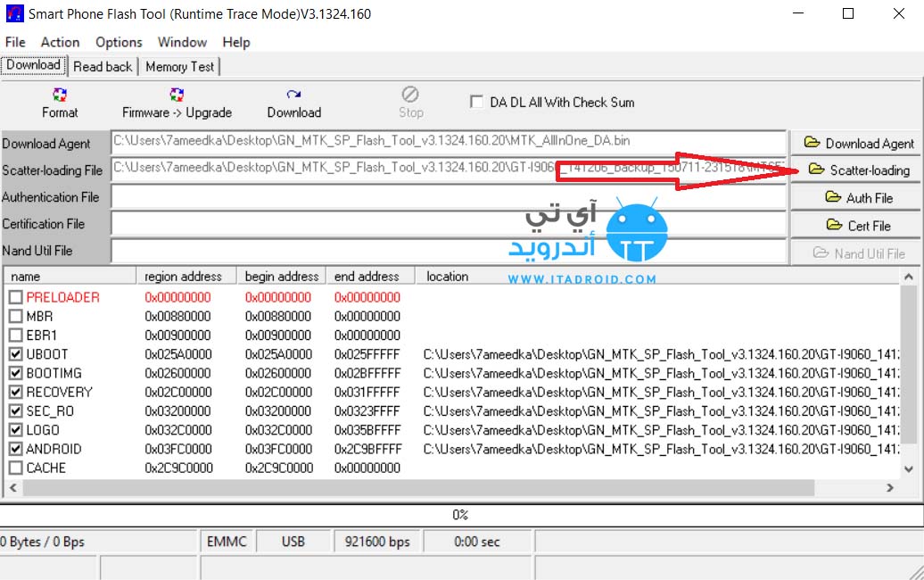The height and width of the screenshot is (580, 924).
Task: Open the Memory Test tab
Action: tap(180, 67)
